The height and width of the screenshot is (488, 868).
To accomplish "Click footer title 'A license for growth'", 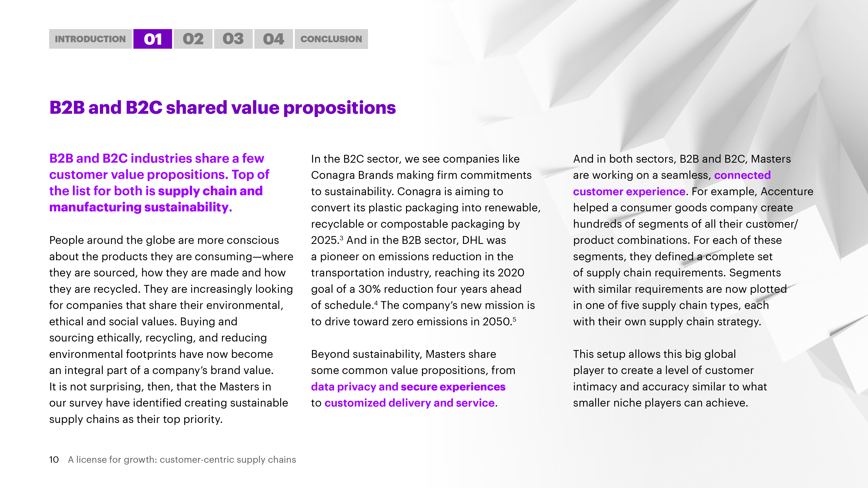I will [x=182, y=460].
